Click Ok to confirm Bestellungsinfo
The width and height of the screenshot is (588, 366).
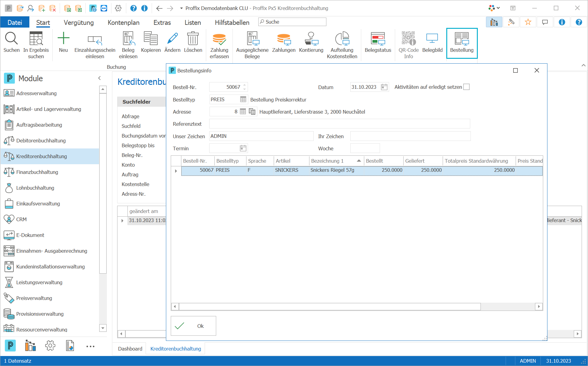[193, 326]
